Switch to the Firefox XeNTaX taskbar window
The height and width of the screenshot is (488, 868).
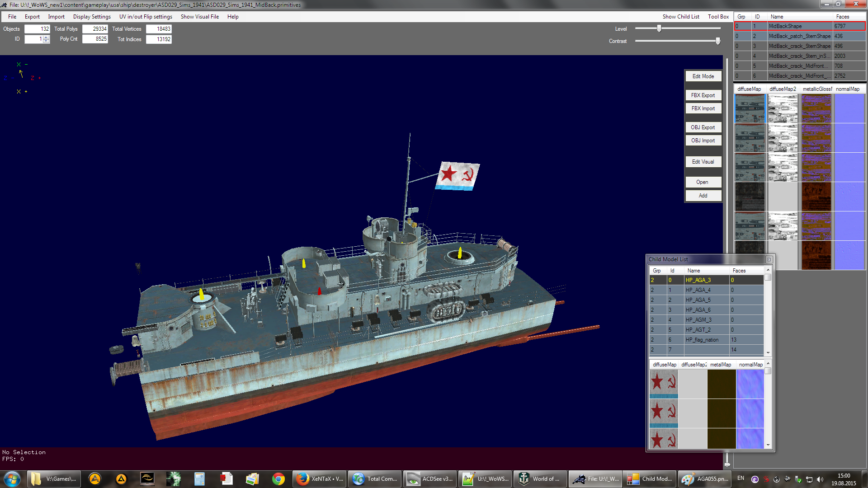pyautogui.click(x=320, y=479)
